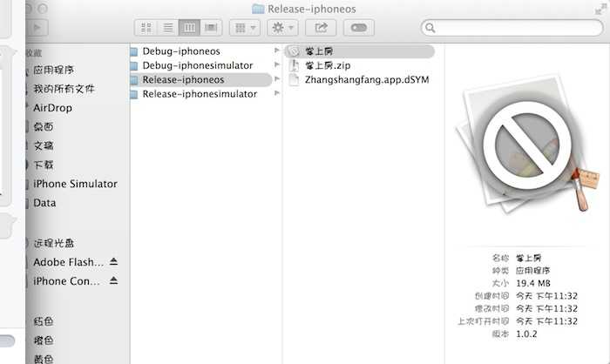Open 远程光盘 in the sidebar
Viewport: 610px width, 364px height.
click(x=53, y=244)
